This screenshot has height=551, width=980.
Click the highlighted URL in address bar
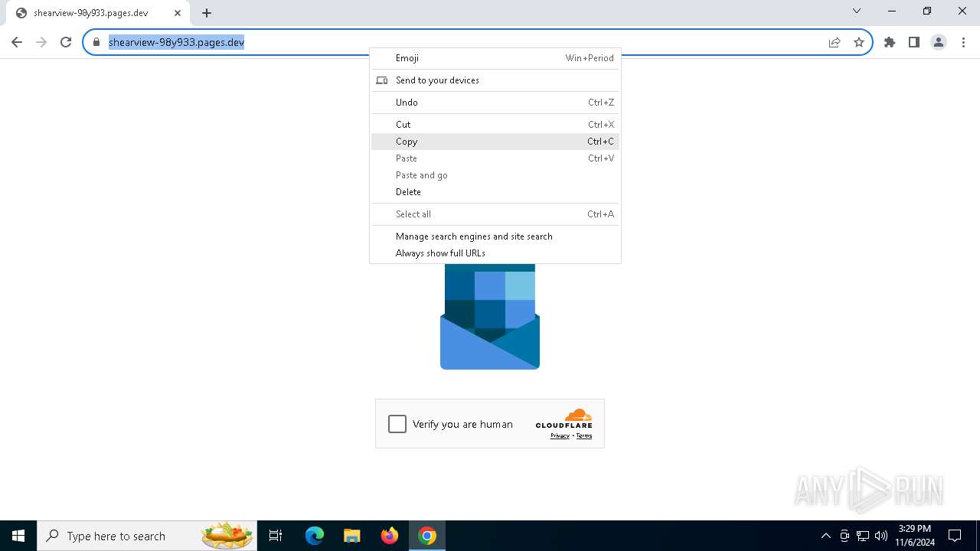(x=176, y=42)
